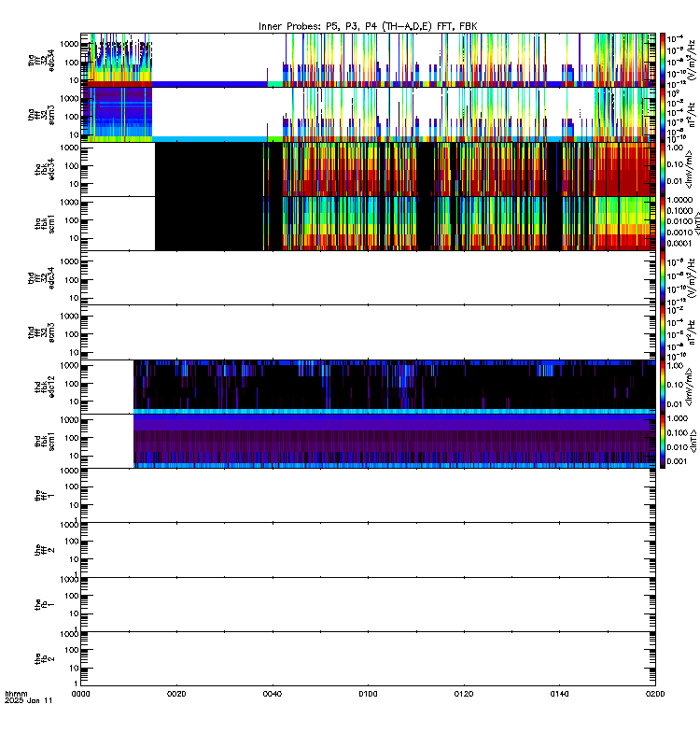Click the "thd fff 32 scm3" panel label
Image resolution: width=700 pixels, height=747 pixels.
41,332
